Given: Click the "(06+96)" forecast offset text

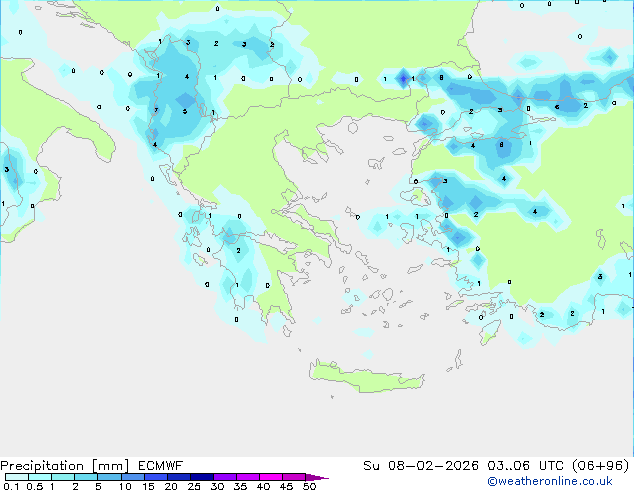Looking at the screenshot, I should pyautogui.click(x=601, y=466).
